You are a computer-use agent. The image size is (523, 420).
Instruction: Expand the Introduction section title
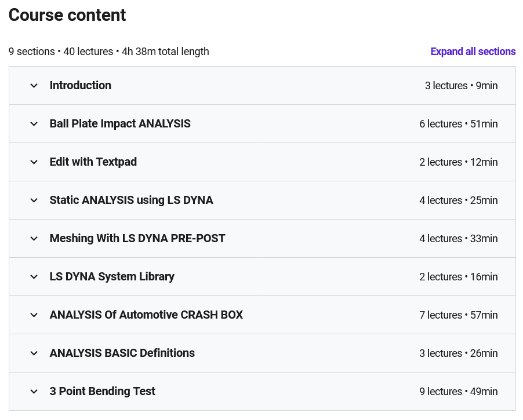(x=80, y=86)
